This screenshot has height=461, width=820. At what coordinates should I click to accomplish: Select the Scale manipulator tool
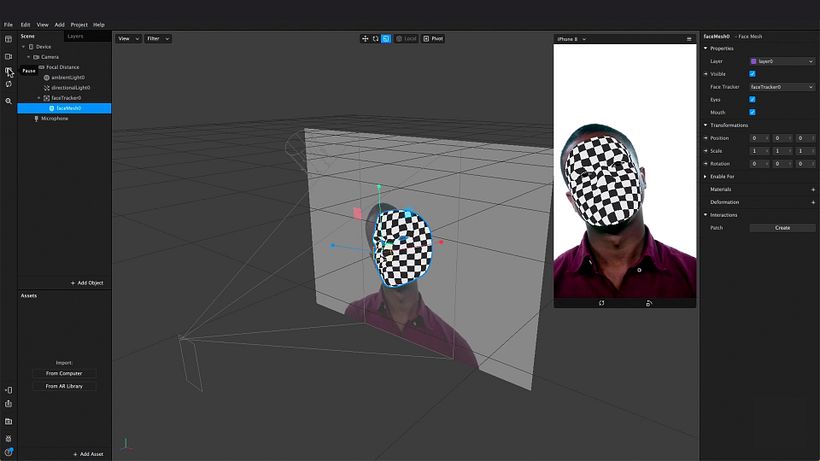pyautogui.click(x=386, y=39)
